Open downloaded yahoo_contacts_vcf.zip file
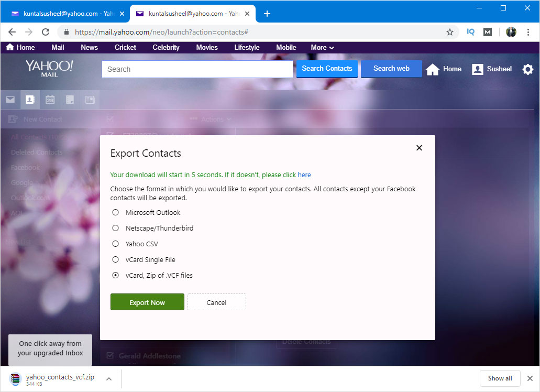 pos(52,379)
